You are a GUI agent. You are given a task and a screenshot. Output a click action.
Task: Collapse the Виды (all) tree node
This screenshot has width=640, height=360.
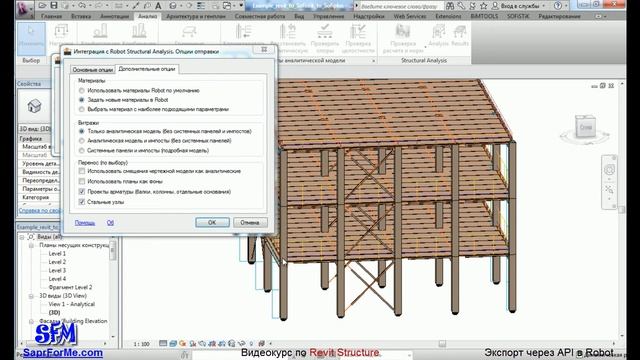click(x=22, y=237)
